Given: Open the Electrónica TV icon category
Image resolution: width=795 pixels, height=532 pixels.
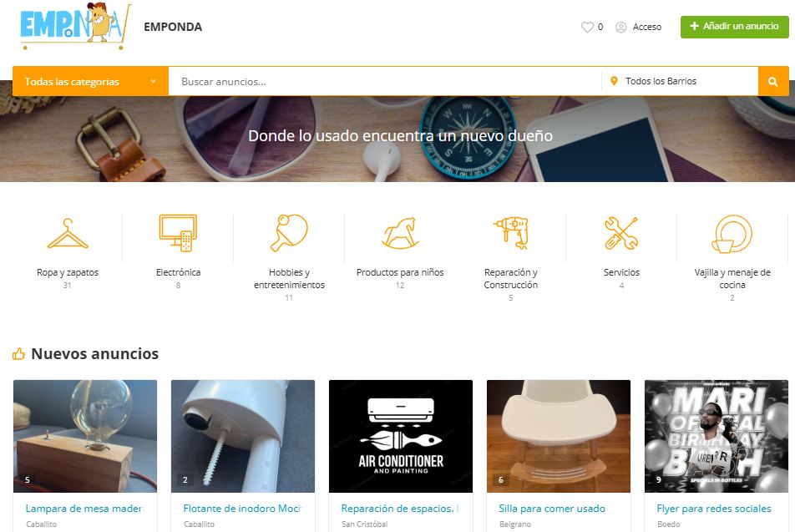Looking at the screenshot, I should tap(178, 233).
